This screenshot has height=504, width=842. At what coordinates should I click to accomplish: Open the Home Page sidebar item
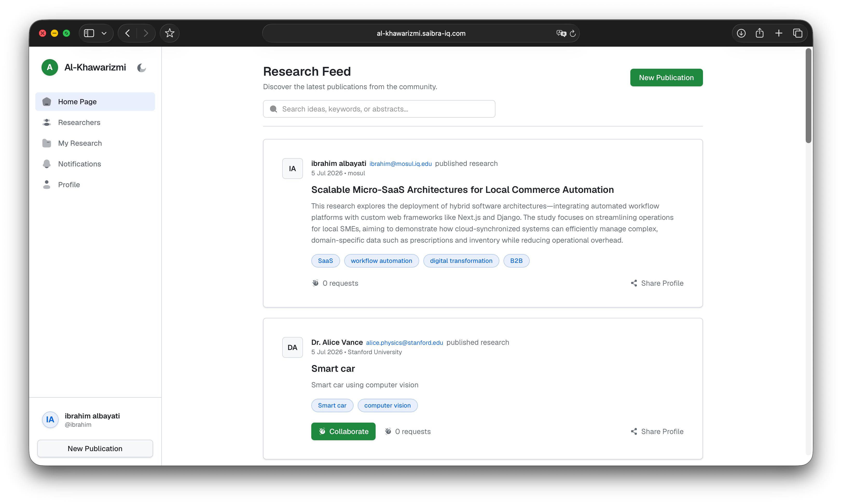point(95,102)
